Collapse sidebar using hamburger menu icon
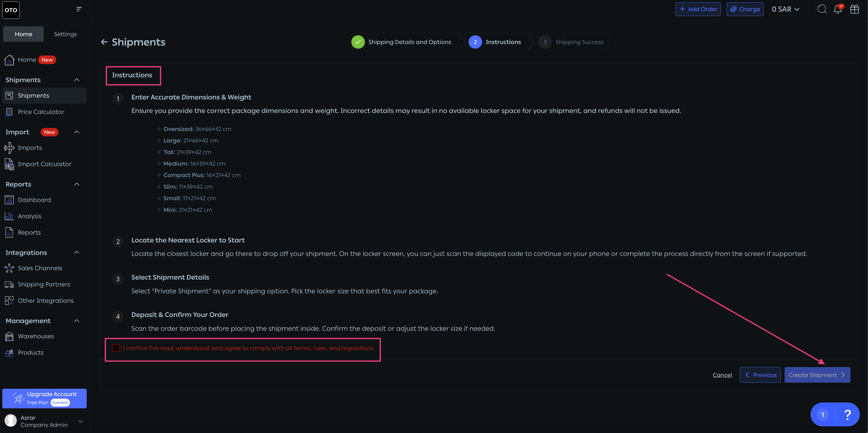This screenshot has width=868, height=433. click(79, 9)
